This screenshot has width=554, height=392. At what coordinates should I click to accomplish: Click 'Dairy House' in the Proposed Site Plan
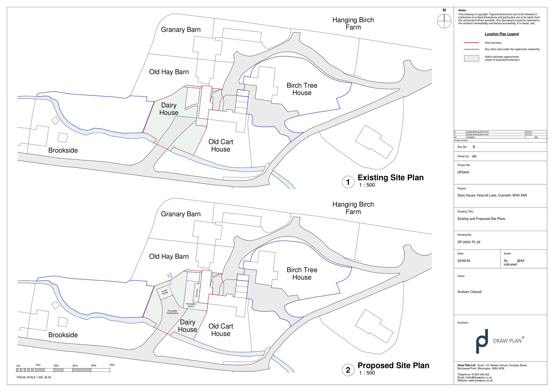tap(188, 326)
